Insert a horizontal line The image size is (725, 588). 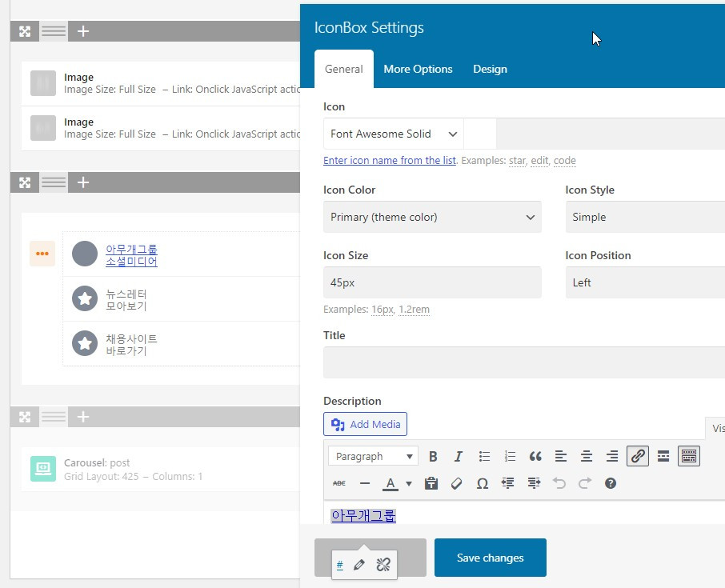pyautogui.click(x=365, y=483)
